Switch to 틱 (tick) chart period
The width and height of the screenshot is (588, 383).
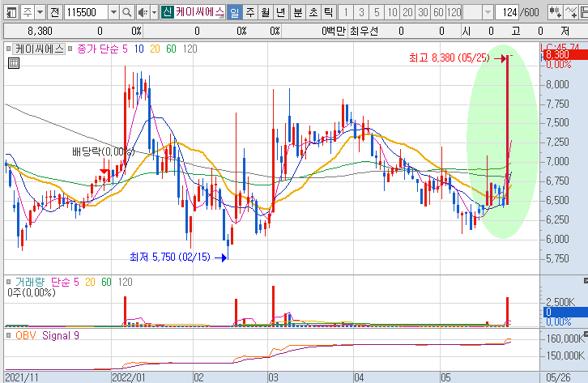(x=329, y=13)
